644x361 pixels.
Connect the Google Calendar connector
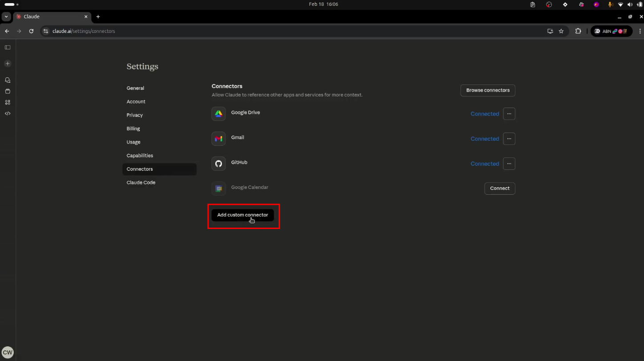coord(499,189)
